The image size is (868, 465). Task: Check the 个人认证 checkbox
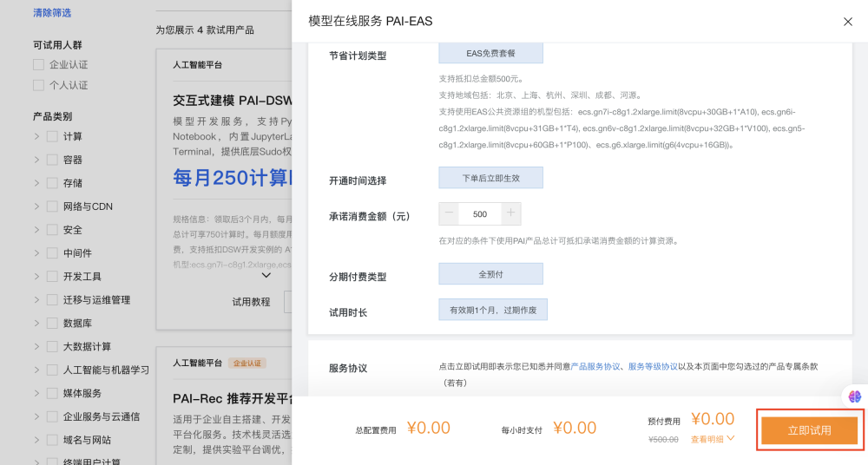click(x=38, y=85)
